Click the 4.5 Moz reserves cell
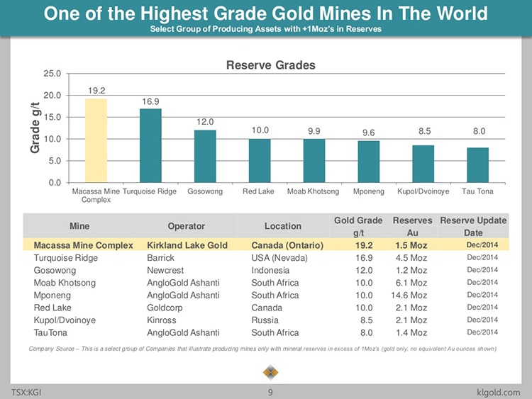This screenshot has width=532, height=399. pos(411,258)
